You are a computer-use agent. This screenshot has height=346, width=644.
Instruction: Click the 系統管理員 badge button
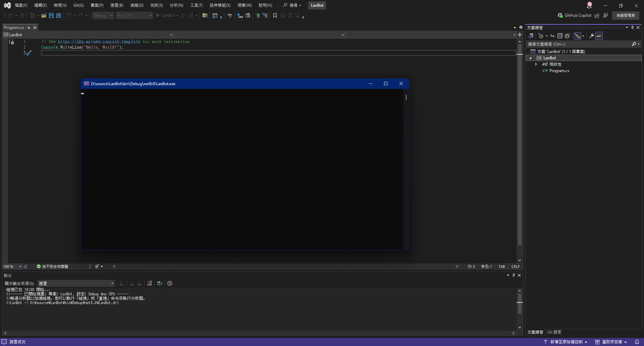pos(626,15)
